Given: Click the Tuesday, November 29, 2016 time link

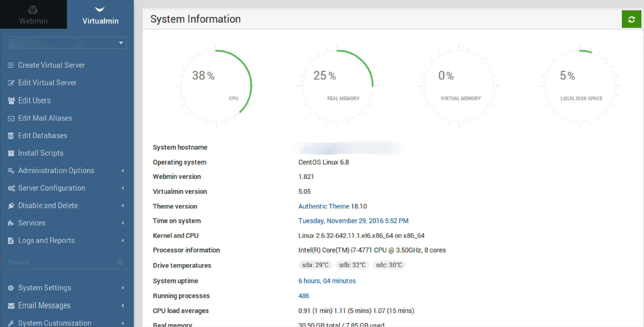Looking at the screenshot, I should 353,221.
